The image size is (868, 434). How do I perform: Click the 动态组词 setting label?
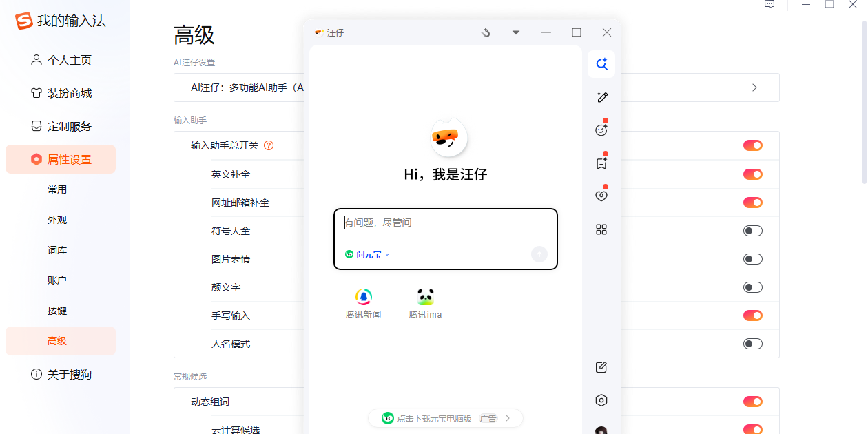coord(210,402)
